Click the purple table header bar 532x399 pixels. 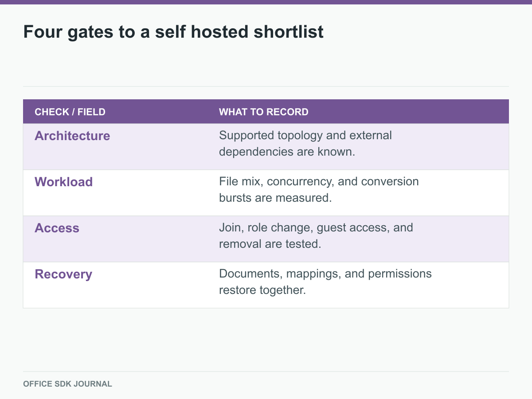pos(266,111)
